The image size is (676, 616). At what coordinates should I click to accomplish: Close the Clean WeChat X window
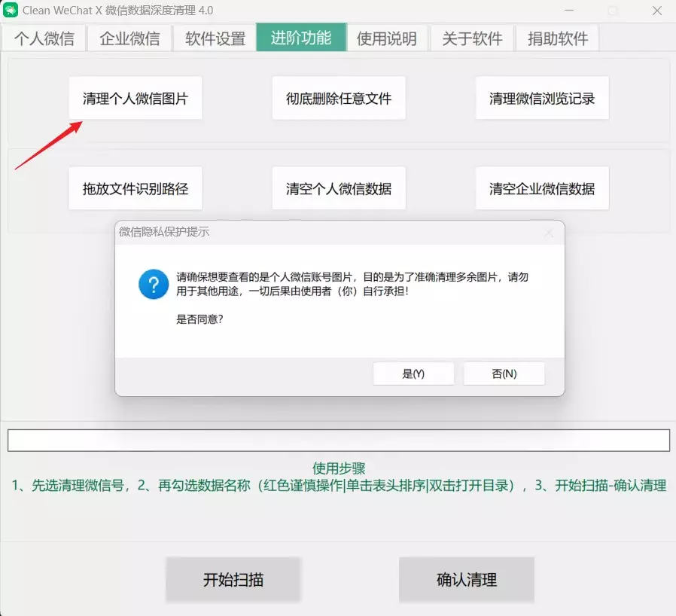point(657,11)
